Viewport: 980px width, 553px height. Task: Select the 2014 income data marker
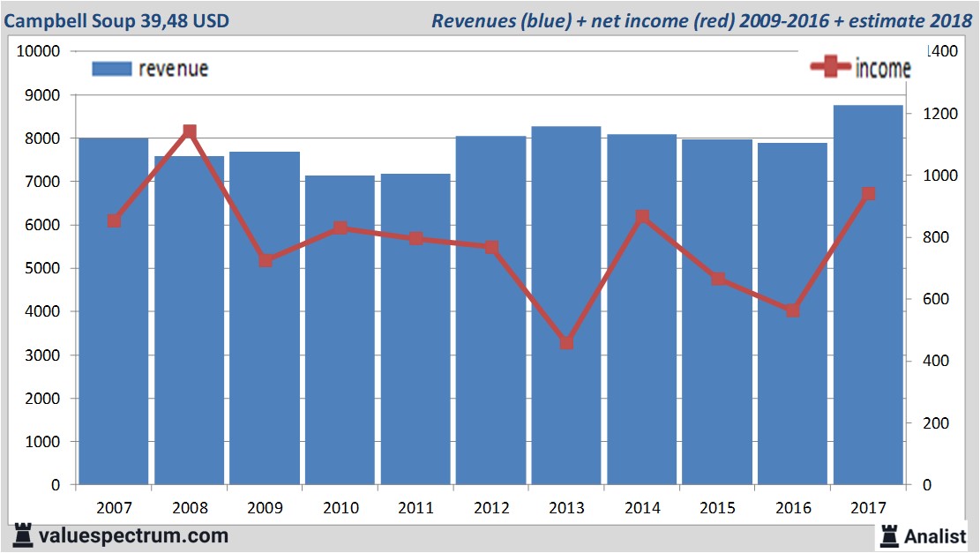click(x=642, y=217)
